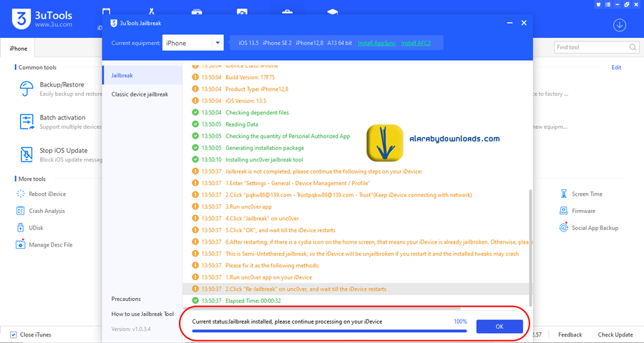Select Classic device jailbreak tab
The height and width of the screenshot is (343, 644).
140,94
